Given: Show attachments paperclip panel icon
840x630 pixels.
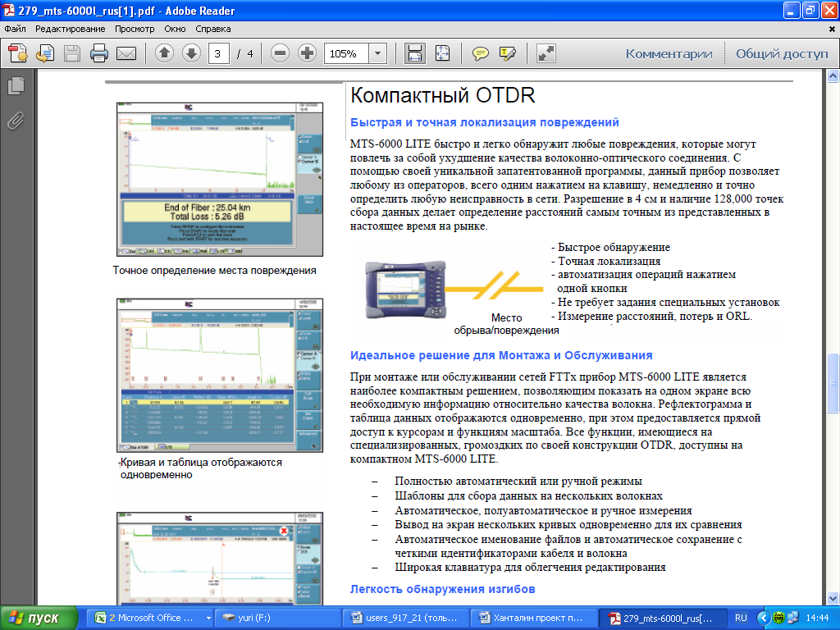Looking at the screenshot, I should (16, 121).
